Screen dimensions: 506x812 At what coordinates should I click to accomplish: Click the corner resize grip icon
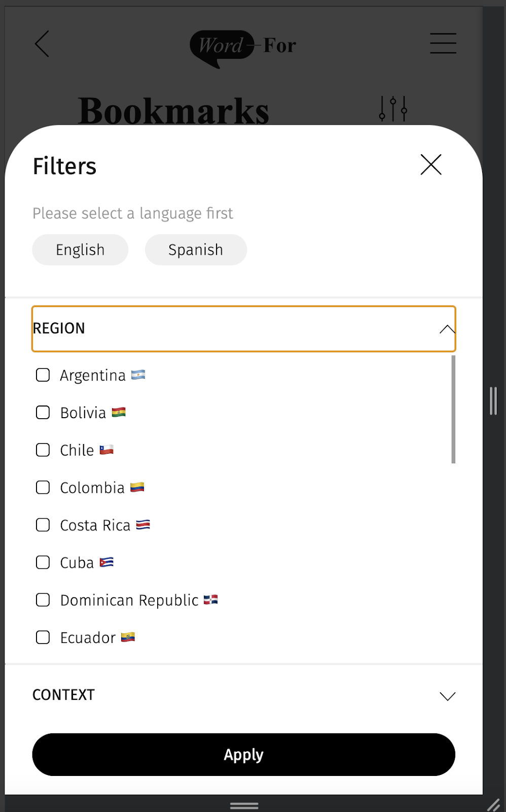493,805
